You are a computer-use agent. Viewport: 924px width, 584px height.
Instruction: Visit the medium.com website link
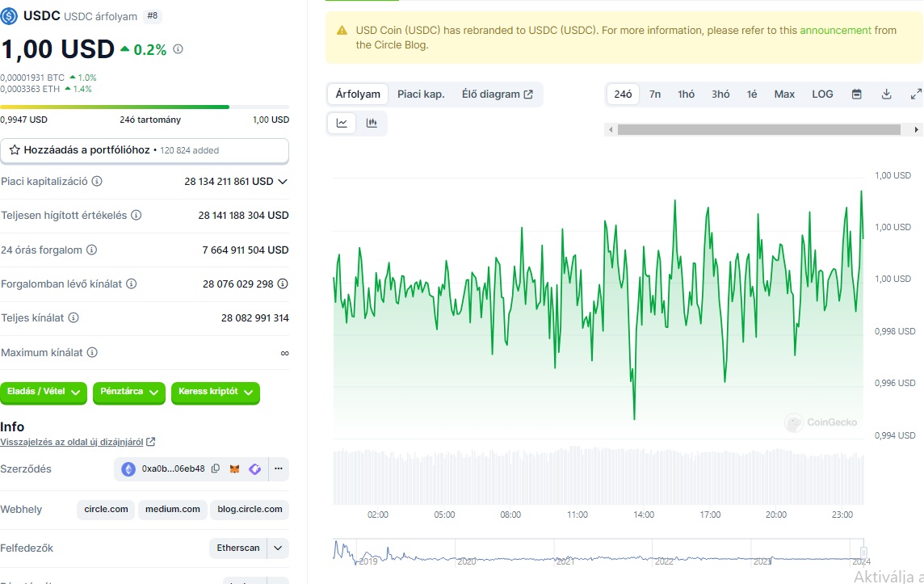tap(173, 509)
